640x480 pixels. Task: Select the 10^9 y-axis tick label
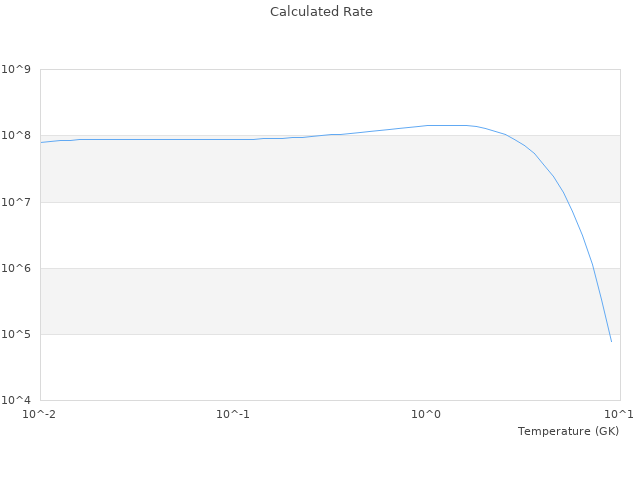tap(17, 70)
